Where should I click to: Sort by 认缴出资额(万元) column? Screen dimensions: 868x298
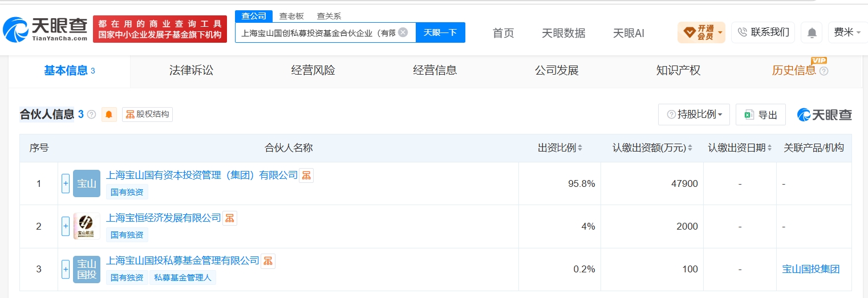(x=652, y=148)
